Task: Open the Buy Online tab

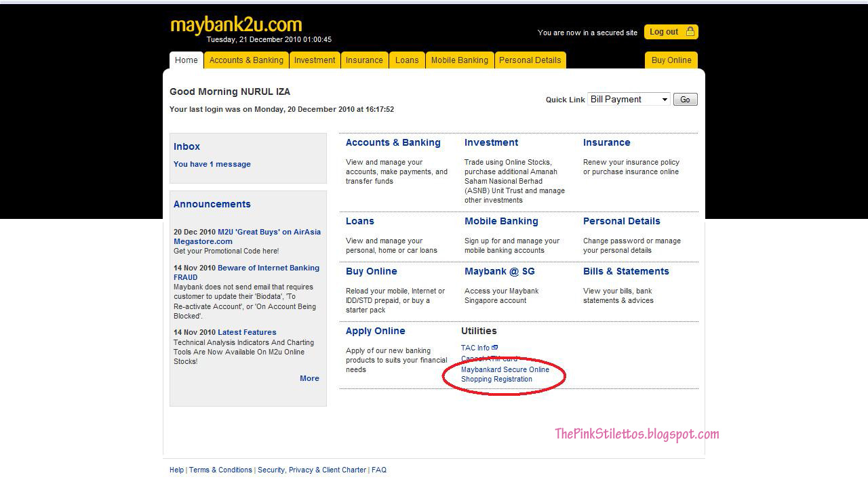Action: point(671,60)
